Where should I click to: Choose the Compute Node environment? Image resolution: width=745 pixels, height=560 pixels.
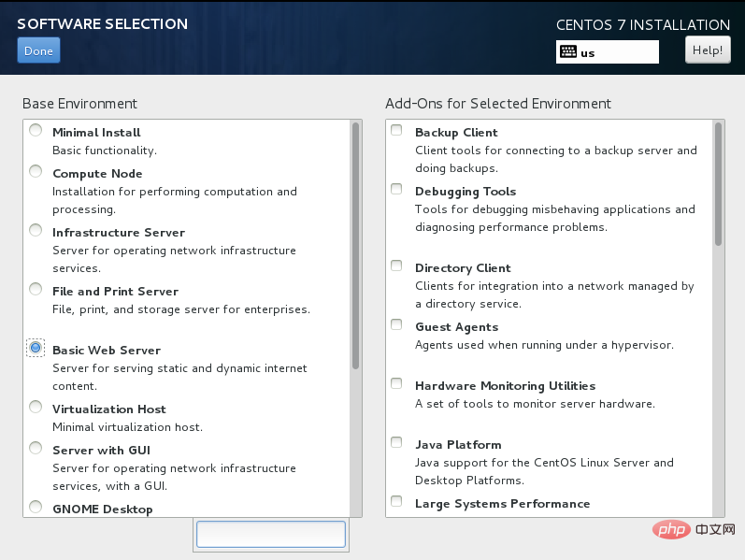pos(36,172)
